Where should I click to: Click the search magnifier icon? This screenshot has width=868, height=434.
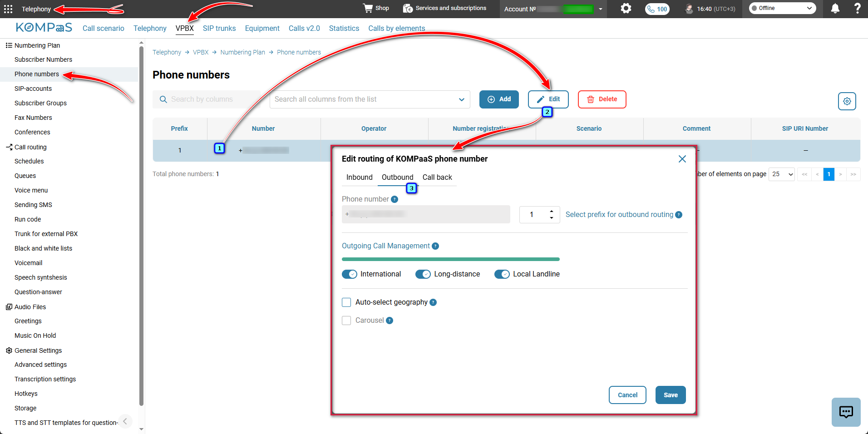point(163,99)
